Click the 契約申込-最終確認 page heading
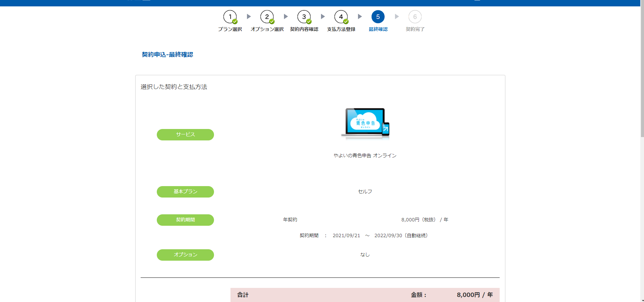The width and height of the screenshot is (644, 302). (167, 54)
